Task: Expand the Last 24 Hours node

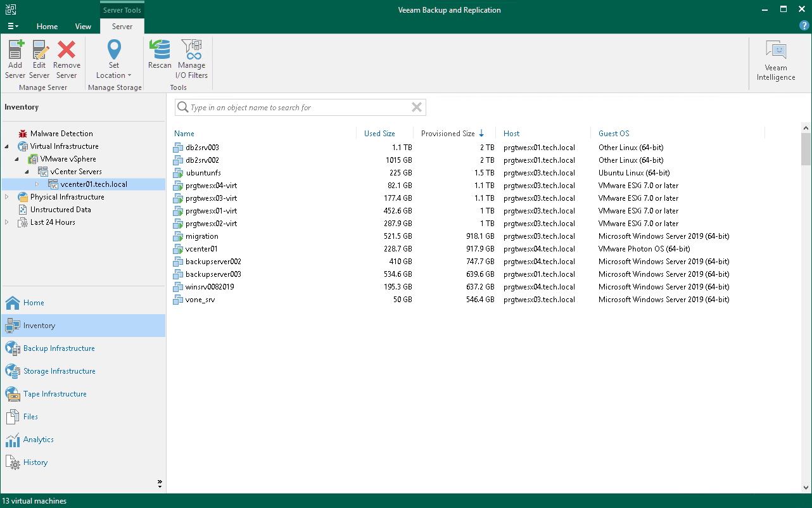Action: click(7, 222)
